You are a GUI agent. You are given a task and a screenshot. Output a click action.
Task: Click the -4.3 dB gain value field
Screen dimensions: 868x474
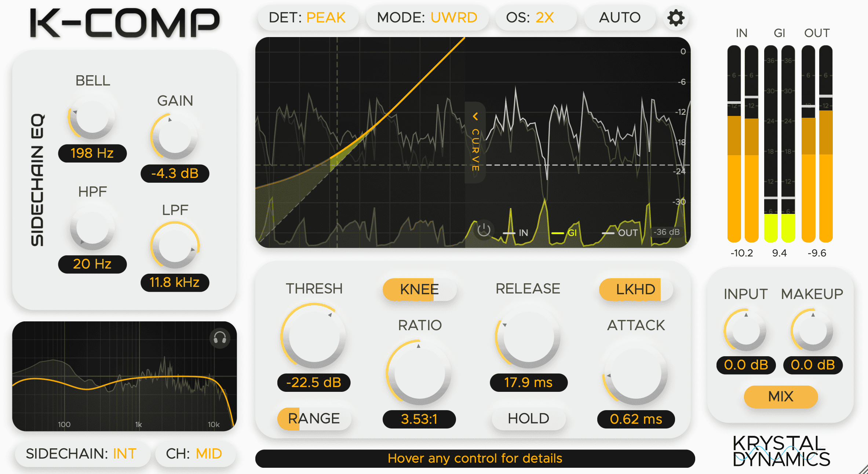[x=175, y=174]
